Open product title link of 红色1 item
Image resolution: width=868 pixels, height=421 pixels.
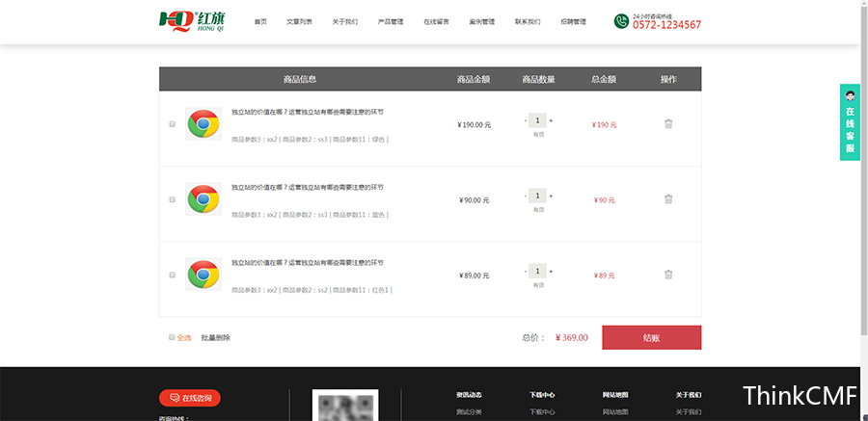[x=308, y=262]
